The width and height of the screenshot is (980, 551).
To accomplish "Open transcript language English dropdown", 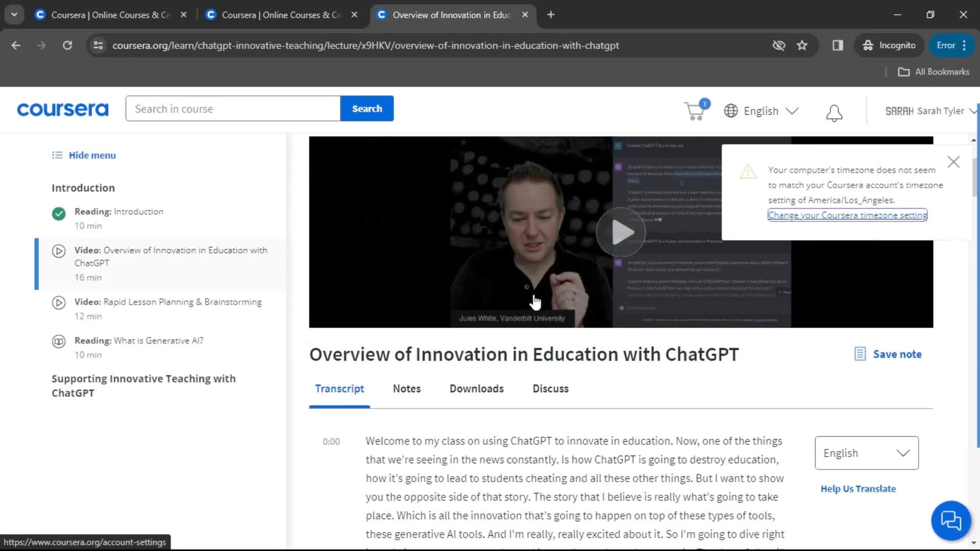I will 866,453.
